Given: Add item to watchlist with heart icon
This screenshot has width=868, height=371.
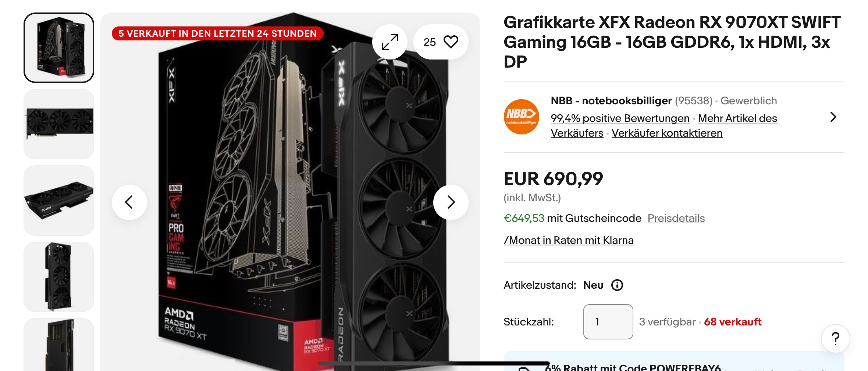Looking at the screenshot, I should pos(441,42).
